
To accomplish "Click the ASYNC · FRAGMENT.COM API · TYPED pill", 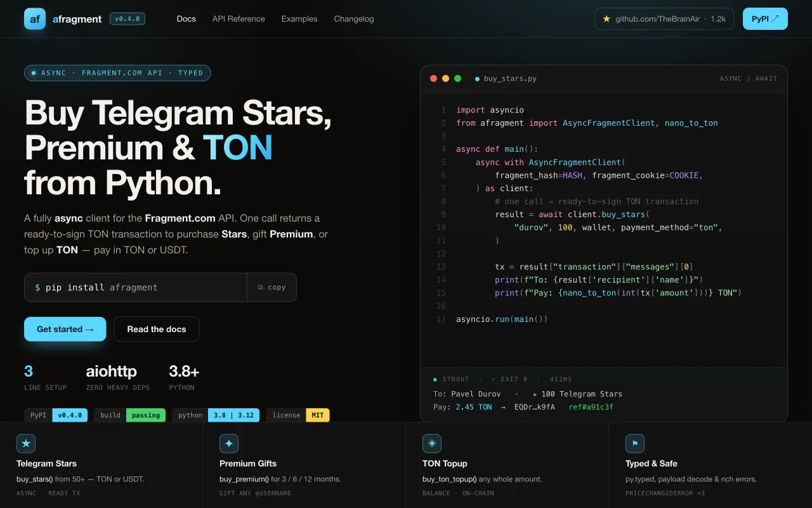I will [x=117, y=73].
